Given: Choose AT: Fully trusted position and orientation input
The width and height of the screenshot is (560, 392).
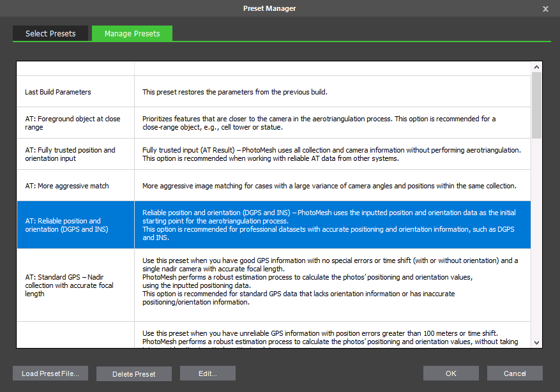Looking at the screenshot, I should [x=70, y=155].
